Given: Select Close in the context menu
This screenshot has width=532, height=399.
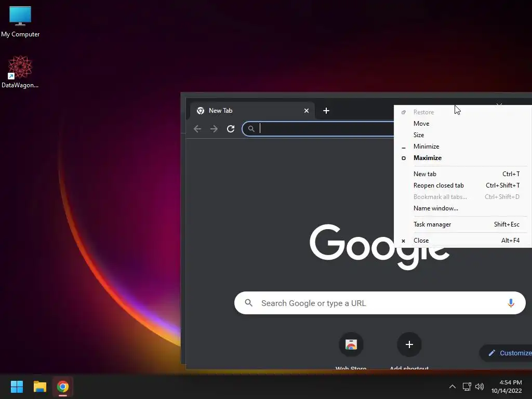Looking at the screenshot, I should 462,241.
